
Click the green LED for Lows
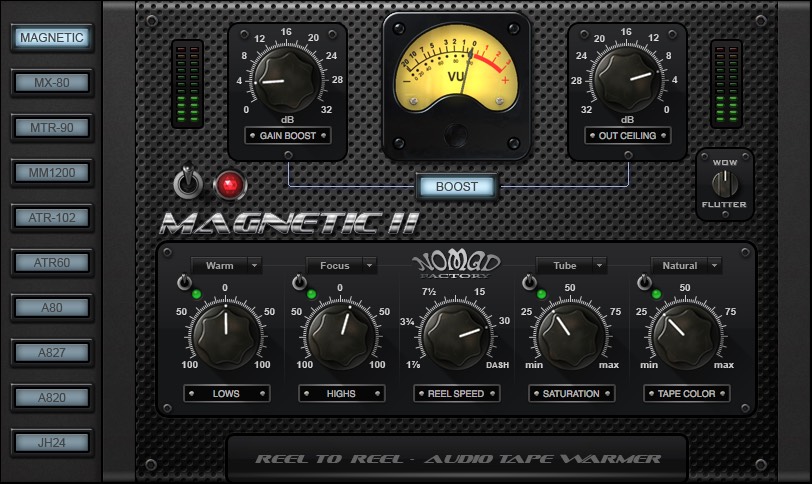(x=197, y=295)
